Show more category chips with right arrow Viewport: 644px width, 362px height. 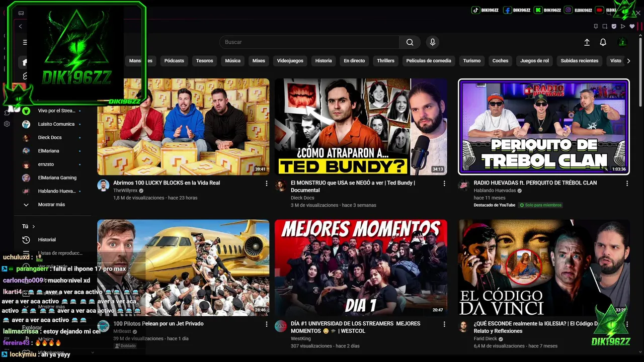628,61
